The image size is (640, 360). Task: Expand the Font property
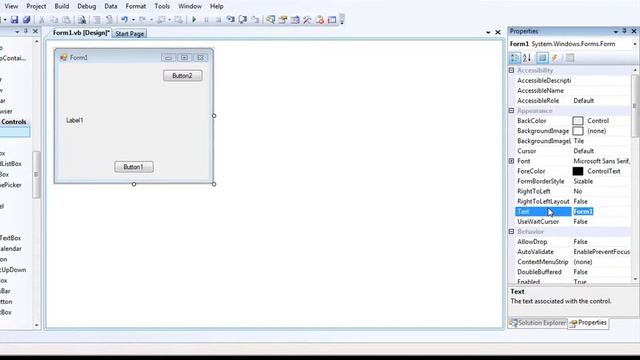tap(511, 161)
